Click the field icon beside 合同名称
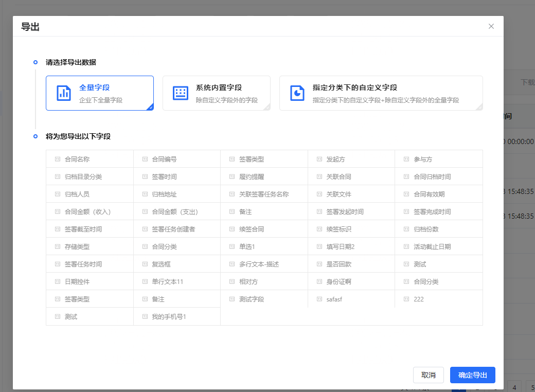535x392 pixels. pos(58,159)
